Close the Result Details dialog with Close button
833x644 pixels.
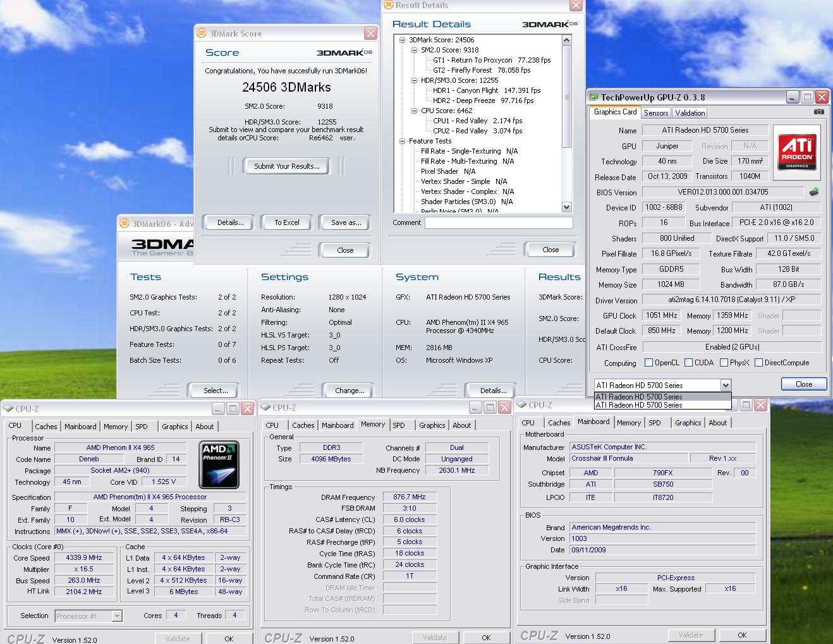(550, 250)
